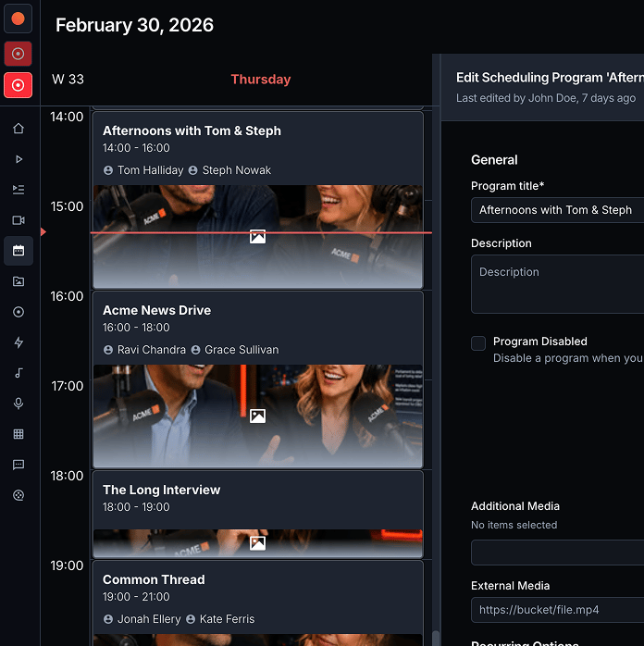Click the 'No items selected' text

click(x=514, y=526)
